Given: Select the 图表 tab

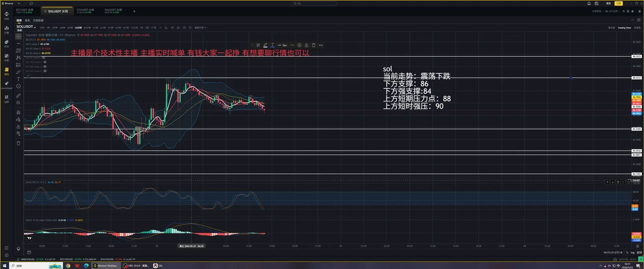Looking at the screenshot, I should tap(19, 20).
